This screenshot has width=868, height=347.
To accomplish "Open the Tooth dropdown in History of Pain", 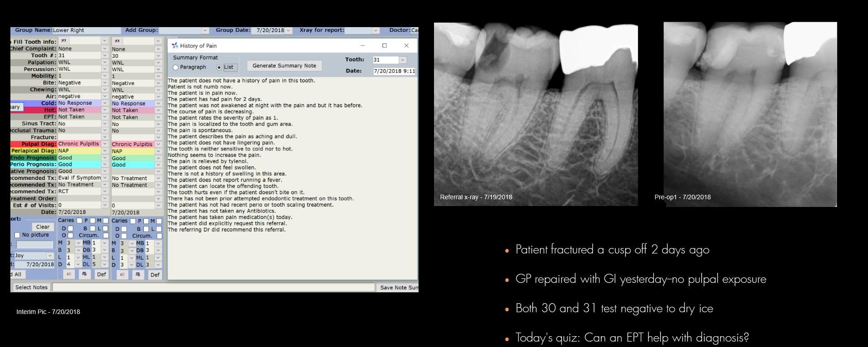I will [x=402, y=60].
